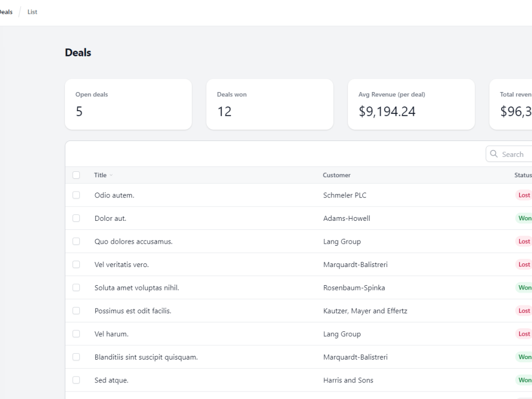Open the deal for Marquardt-Balistreri named Blanditiis sint
This screenshot has width=532, height=399.
coord(145,357)
